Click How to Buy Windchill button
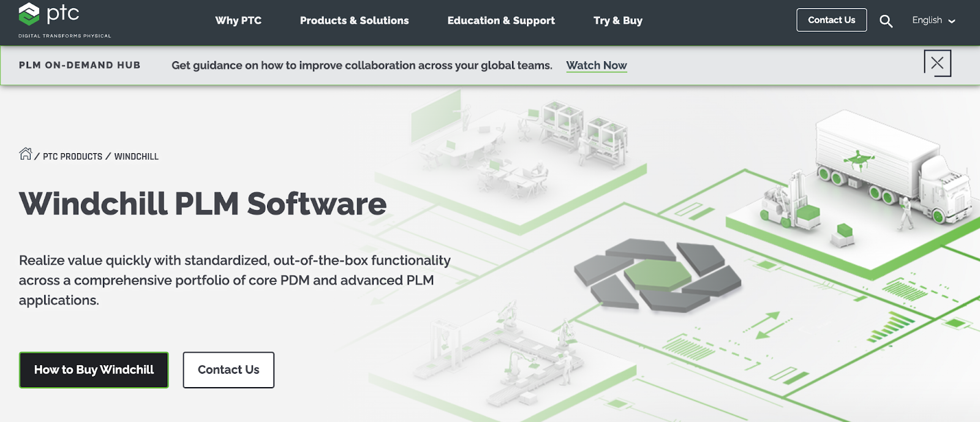 tap(94, 370)
